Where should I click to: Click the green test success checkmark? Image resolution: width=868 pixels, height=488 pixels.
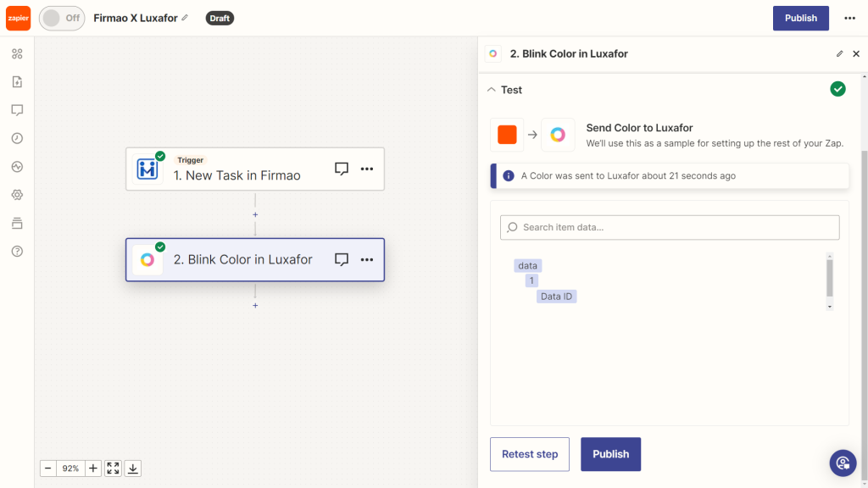coord(837,88)
